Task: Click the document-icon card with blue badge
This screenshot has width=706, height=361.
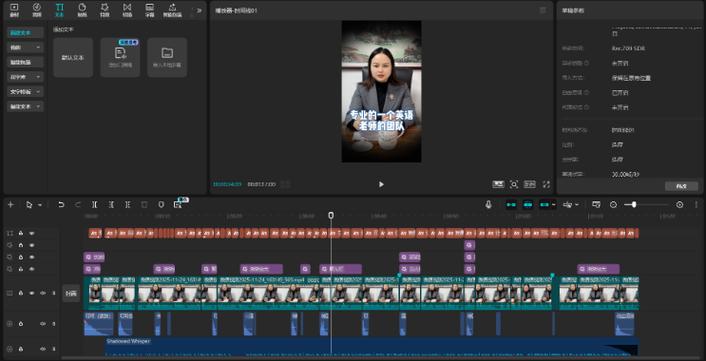Action: coord(120,57)
